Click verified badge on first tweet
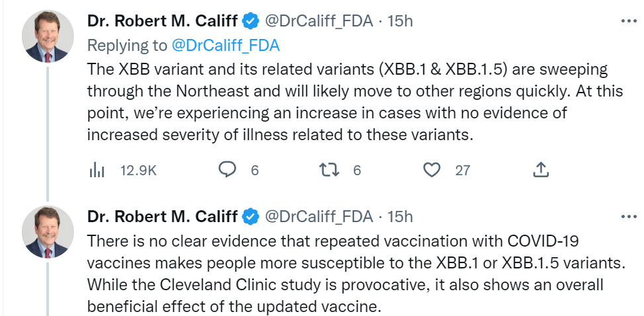This screenshot has height=316, width=644. [x=250, y=21]
